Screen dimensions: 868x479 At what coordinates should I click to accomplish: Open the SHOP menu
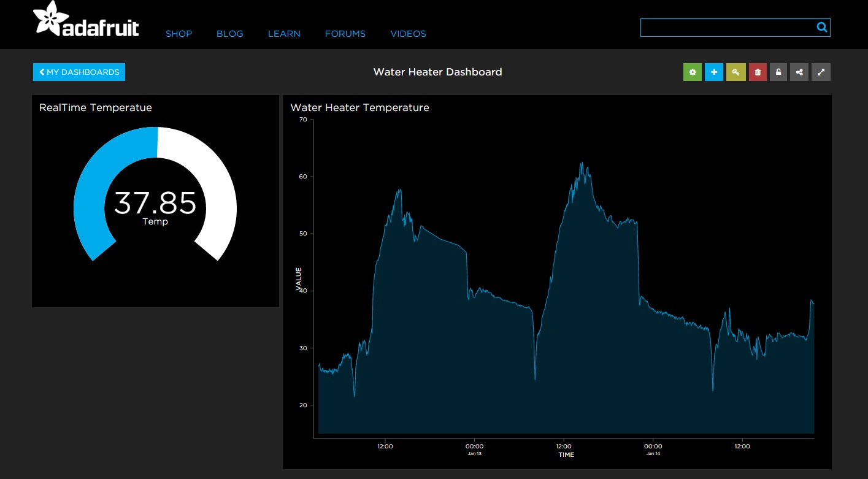(179, 34)
